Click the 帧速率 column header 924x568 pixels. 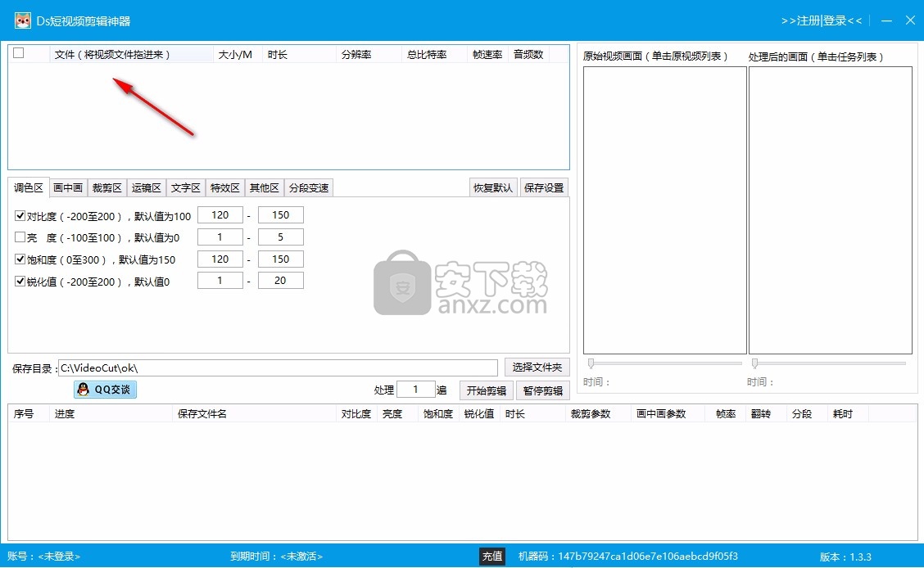coord(488,54)
